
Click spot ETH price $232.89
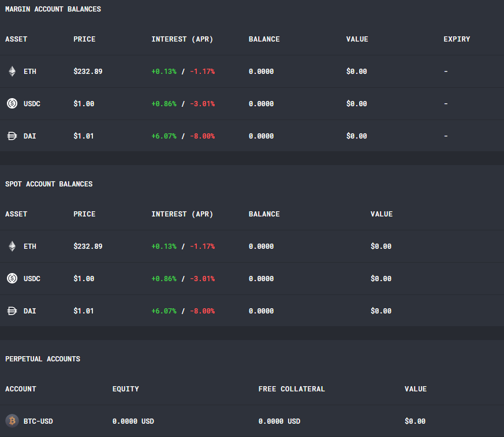pos(88,246)
